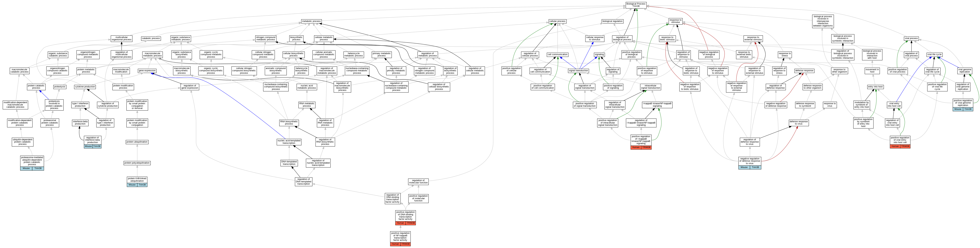Click the 'signal transduction' node

tap(579, 71)
